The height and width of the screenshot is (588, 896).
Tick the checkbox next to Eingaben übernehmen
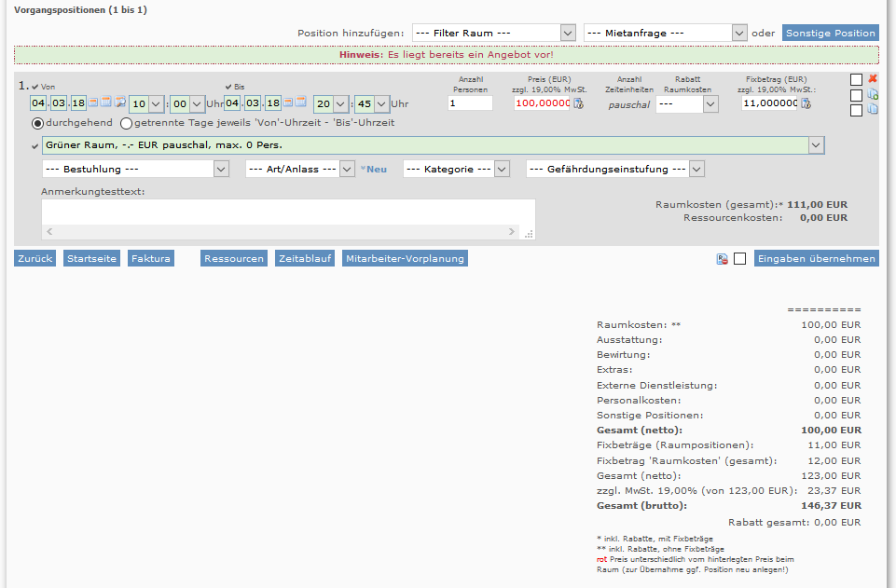point(739,259)
